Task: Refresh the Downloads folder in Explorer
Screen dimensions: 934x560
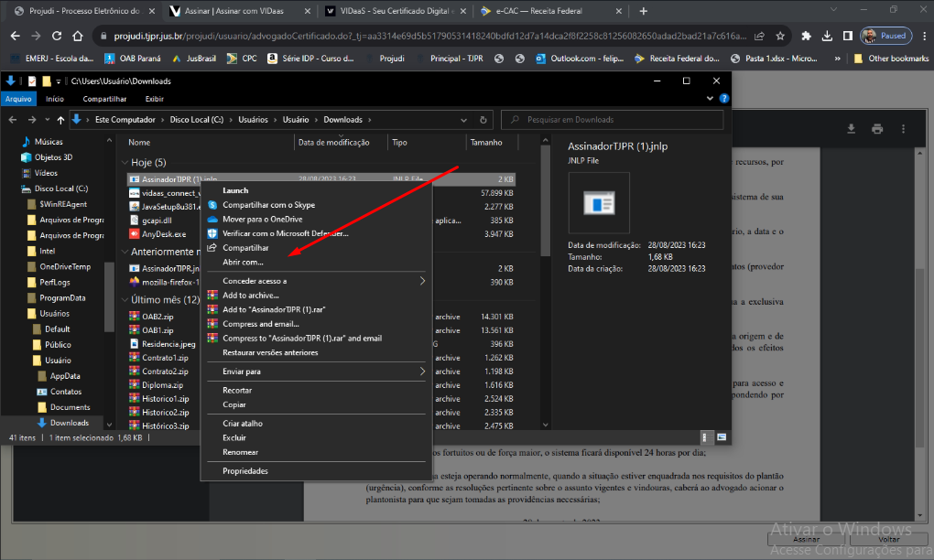Action: tap(483, 120)
